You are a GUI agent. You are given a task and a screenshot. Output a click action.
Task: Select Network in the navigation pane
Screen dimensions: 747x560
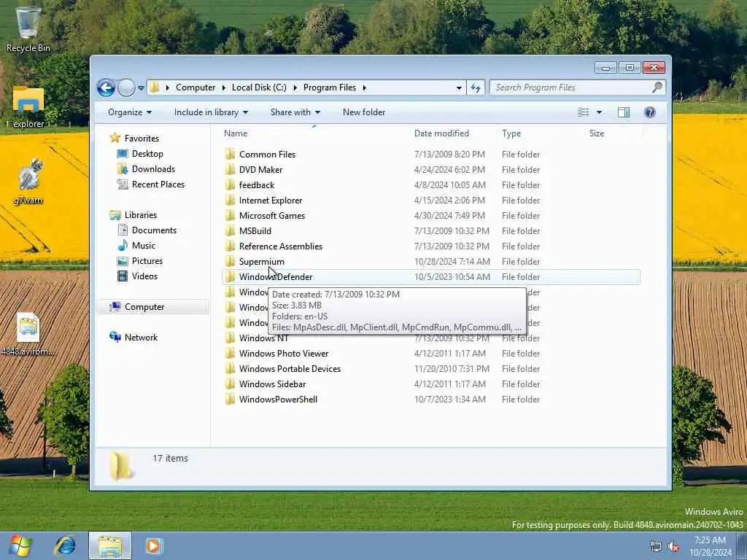coord(141,338)
